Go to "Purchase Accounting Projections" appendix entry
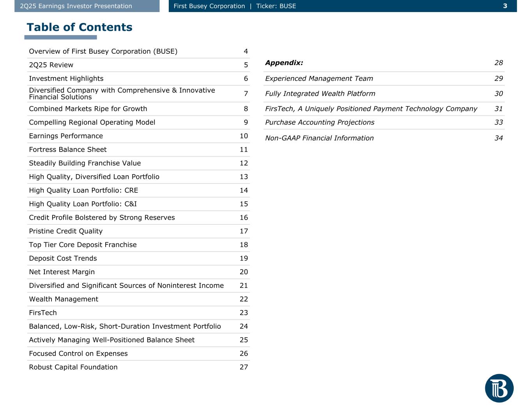This screenshot has height=411, width=532. (x=320, y=122)
